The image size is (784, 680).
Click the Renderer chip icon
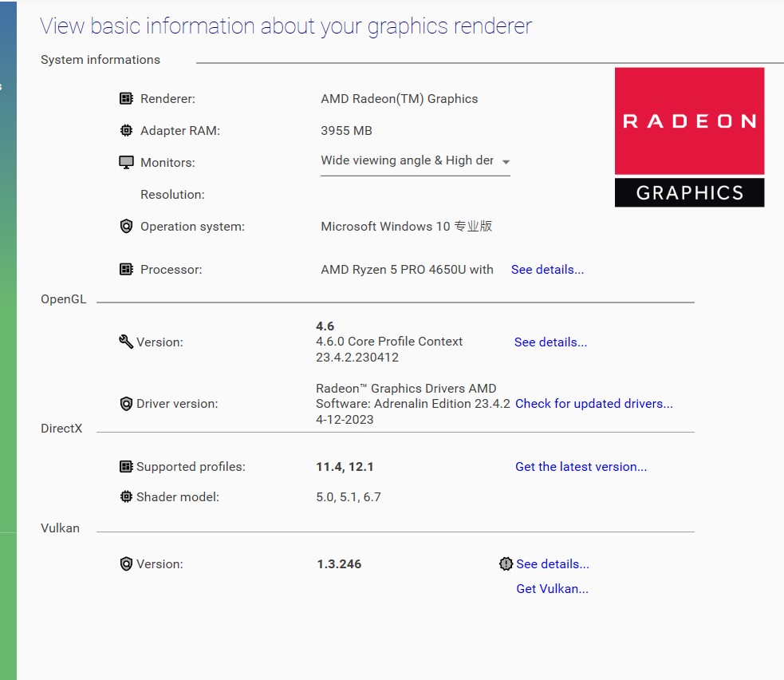126,98
